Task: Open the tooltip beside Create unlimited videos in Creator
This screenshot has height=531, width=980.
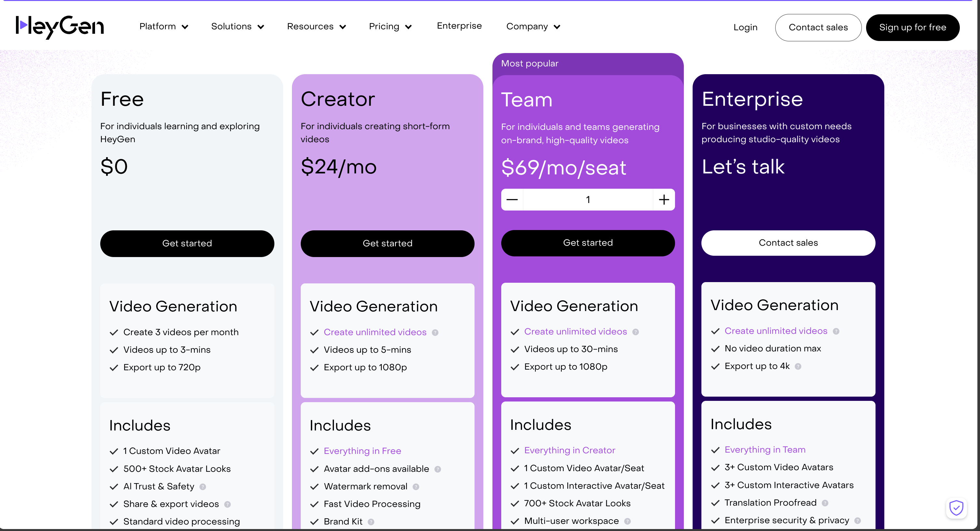Action: 435,333
